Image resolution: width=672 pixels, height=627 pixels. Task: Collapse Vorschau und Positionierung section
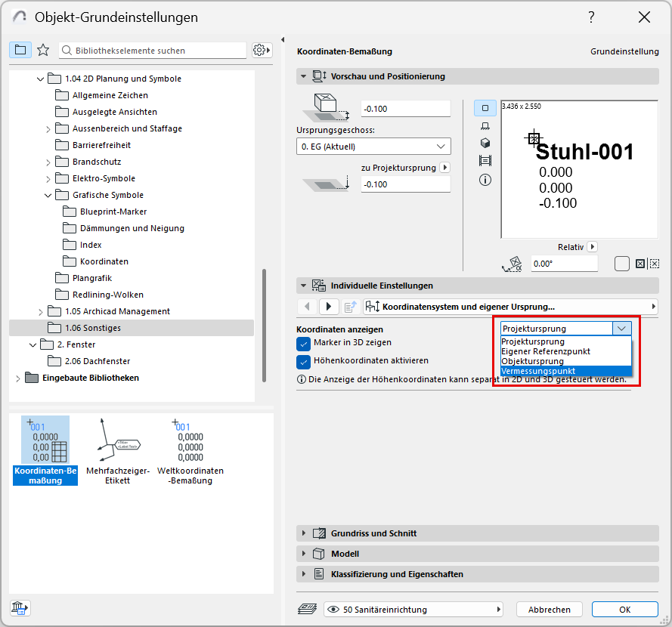[303, 76]
